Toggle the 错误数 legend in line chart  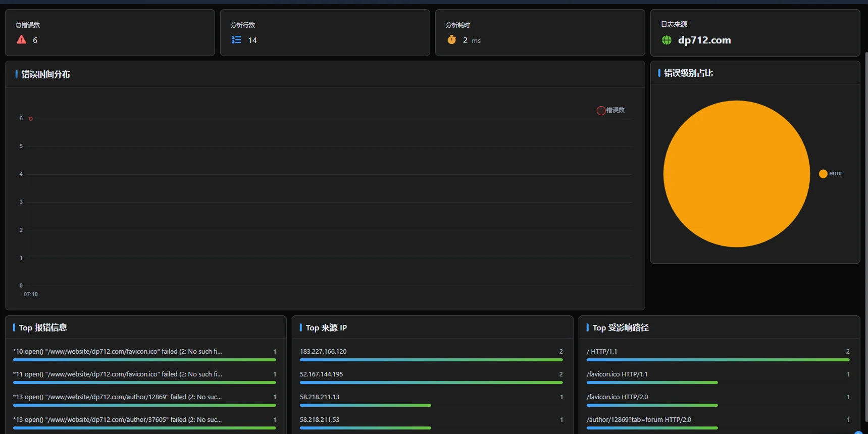610,110
